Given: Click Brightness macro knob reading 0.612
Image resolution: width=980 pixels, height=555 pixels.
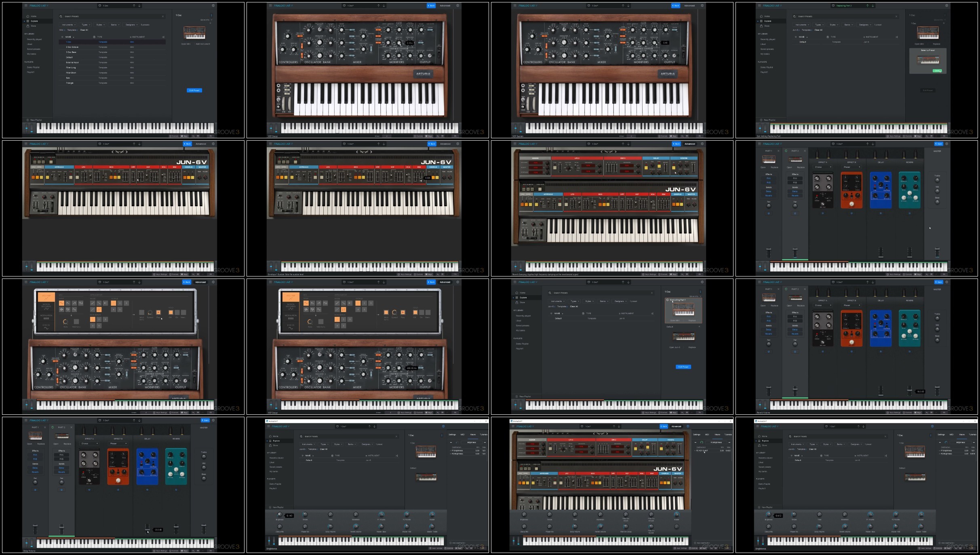Looking at the screenshot, I should [x=769, y=514].
